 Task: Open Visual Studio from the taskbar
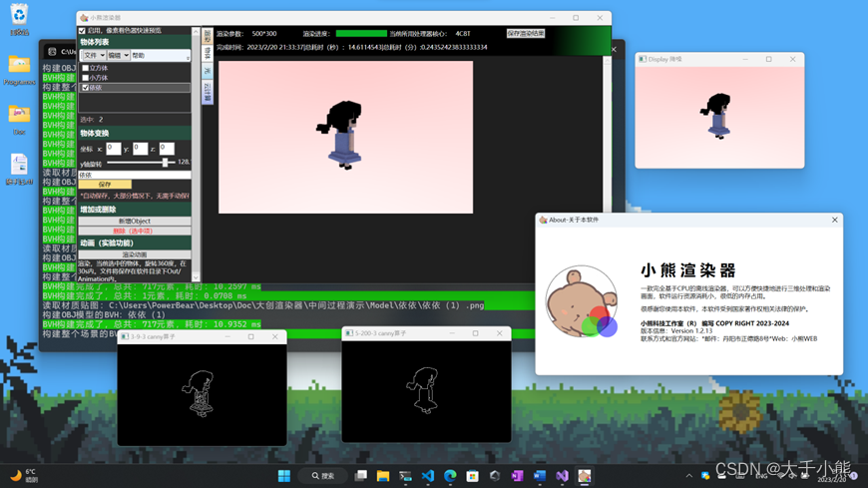(562, 476)
